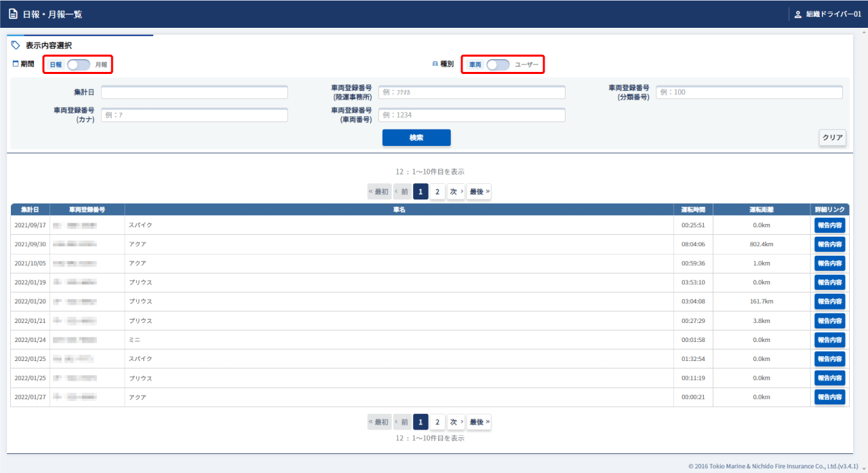
Task: Go to page 2 in top pagination
Action: pyautogui.click(x=437, y=192)
